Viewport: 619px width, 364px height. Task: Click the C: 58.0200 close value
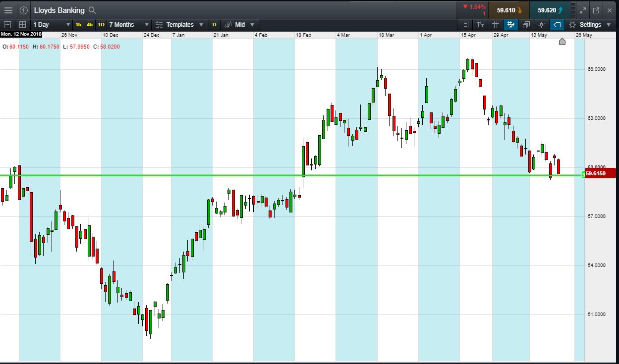(x=107, y=47)
